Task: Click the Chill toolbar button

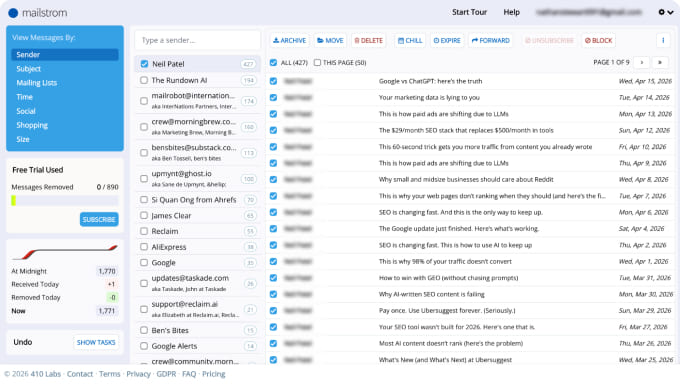Action: point(410,40)
